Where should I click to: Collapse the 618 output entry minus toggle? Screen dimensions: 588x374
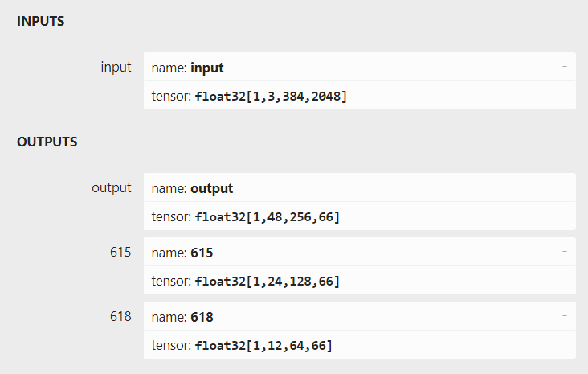(565, 316)
